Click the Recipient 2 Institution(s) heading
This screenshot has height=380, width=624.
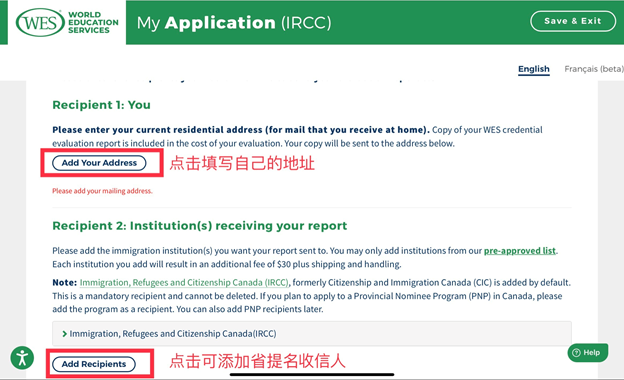[x=200, y=226]
